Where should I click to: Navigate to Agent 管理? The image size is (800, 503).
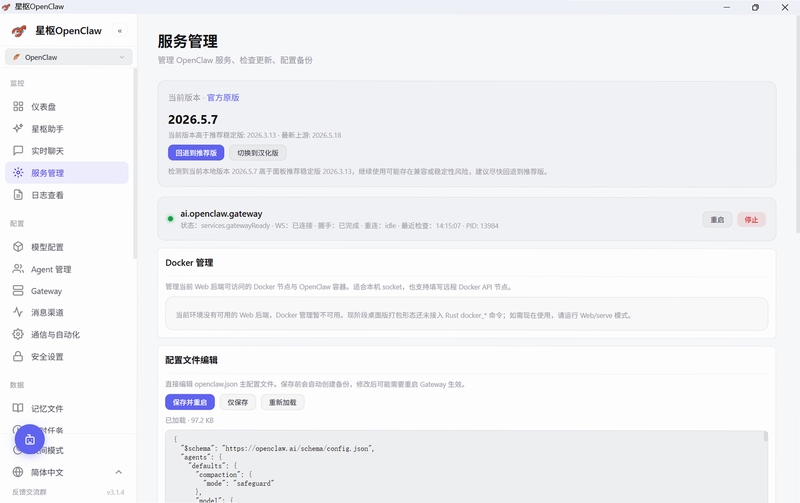coord(66,269)
